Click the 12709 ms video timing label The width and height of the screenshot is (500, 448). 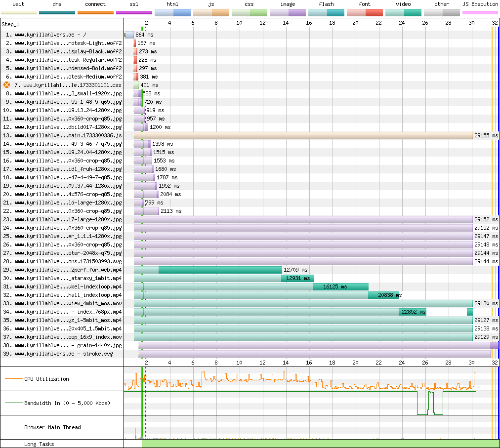(295, 270)
